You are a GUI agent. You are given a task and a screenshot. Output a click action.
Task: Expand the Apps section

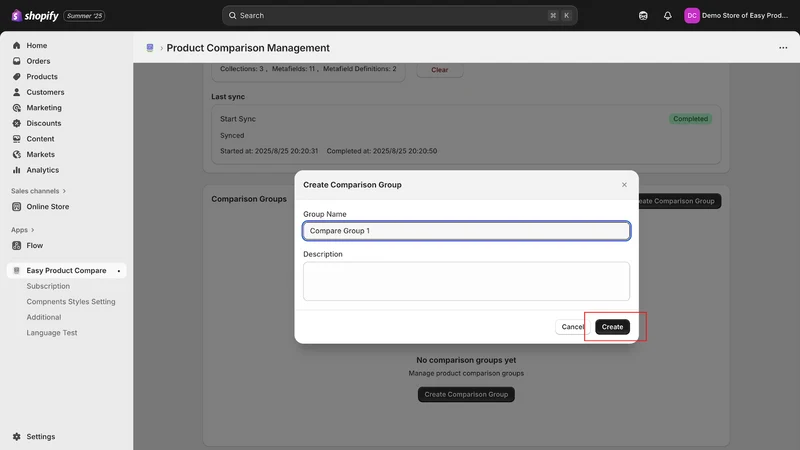coord(22,230)
